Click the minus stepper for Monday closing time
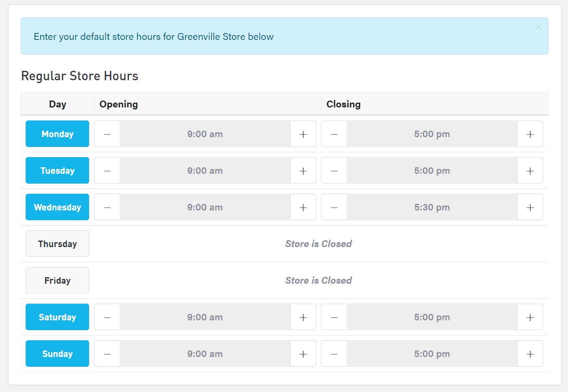Screen dimensions: 568x392 [334, 134]
